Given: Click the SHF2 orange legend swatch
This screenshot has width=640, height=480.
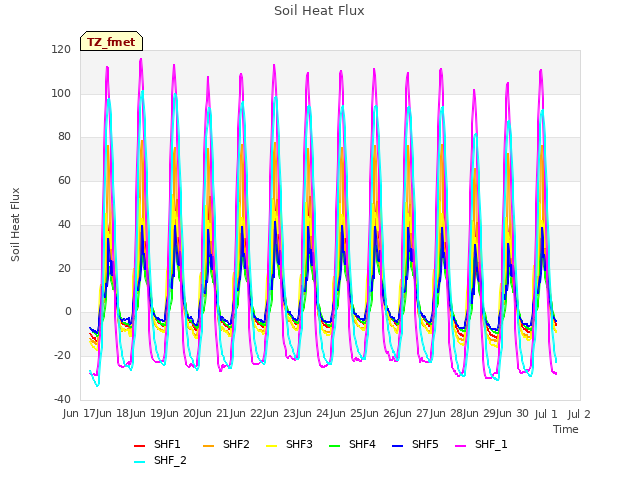Looking at the screenshot, I should pos(208,446).
